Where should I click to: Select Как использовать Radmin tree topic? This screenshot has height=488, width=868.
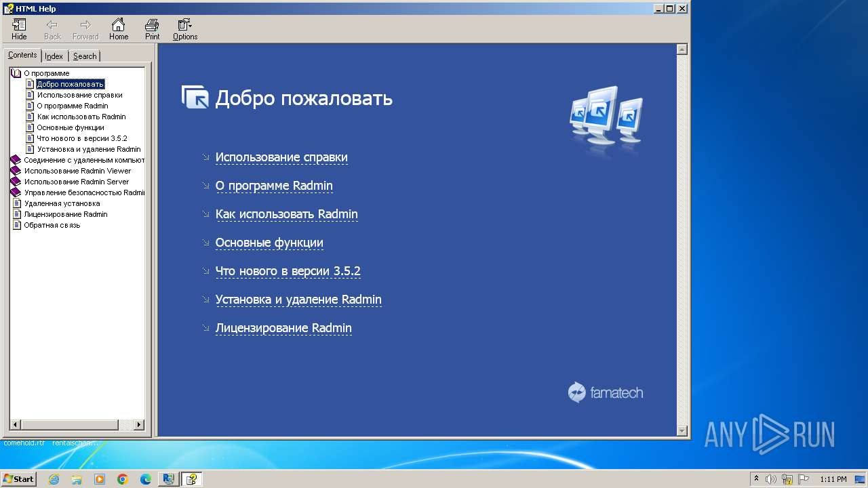81,117
